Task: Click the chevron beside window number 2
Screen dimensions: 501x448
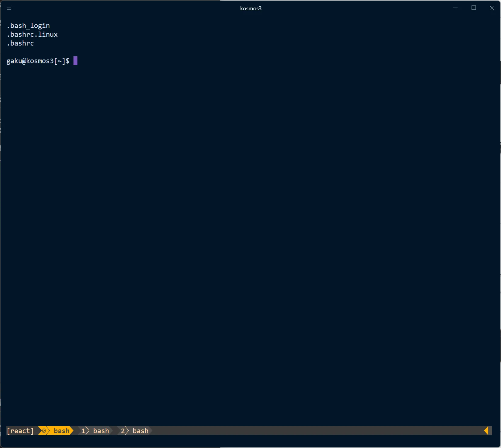Action: point(127,431)
